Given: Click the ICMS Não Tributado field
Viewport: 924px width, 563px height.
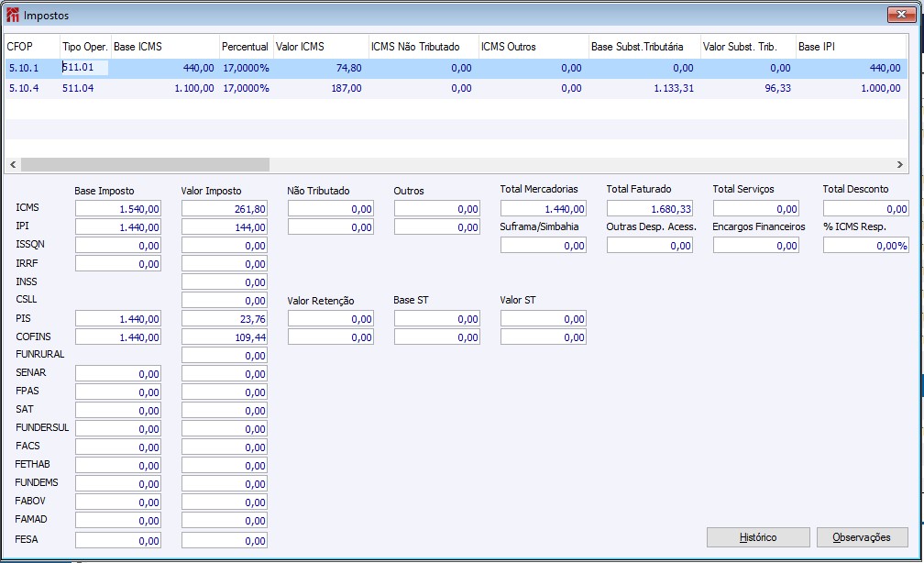Looking at the screenshot, I should (331, 209).
